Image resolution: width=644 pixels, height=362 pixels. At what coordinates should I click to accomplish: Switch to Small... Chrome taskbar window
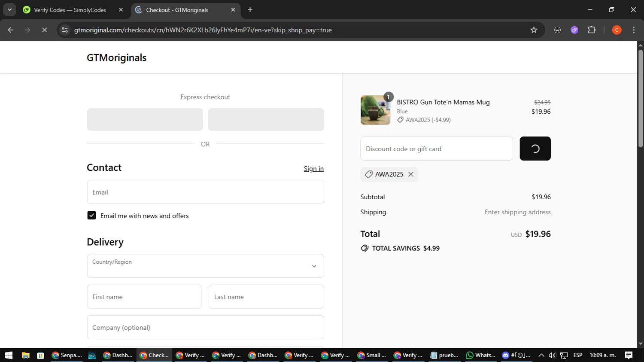[372, 355]
